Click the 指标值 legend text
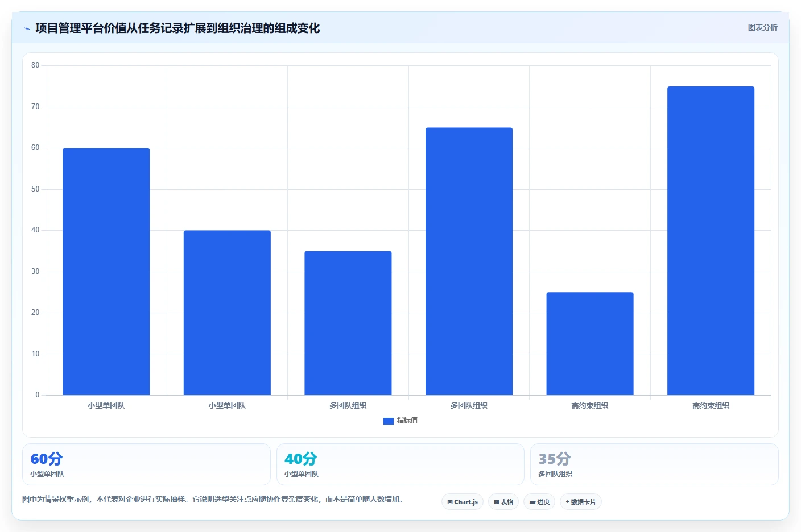Image resolution: width=801 pixels, height=532 pixels. pyautogui.click(x=407, y=421)
